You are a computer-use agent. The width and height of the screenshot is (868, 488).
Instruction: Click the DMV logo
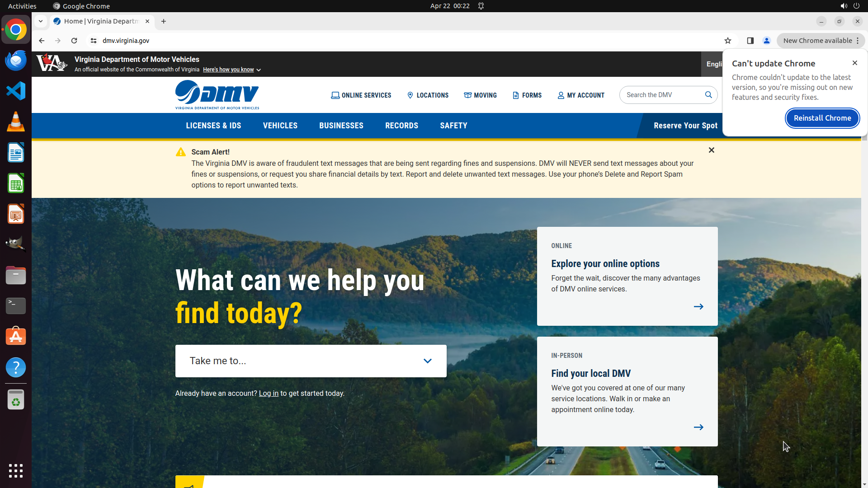tap(217, 95)
